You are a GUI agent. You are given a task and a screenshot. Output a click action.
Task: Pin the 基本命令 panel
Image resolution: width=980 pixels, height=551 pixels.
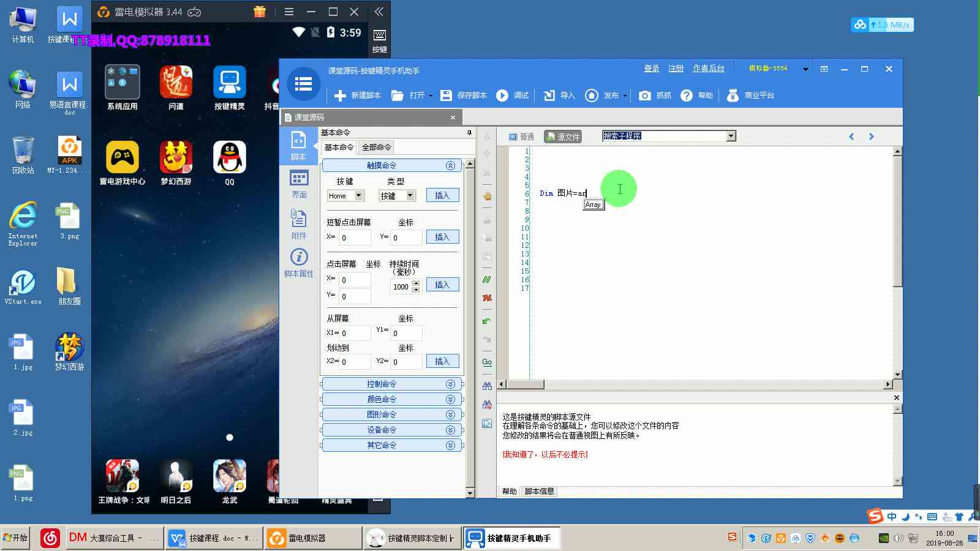[469, 132]
